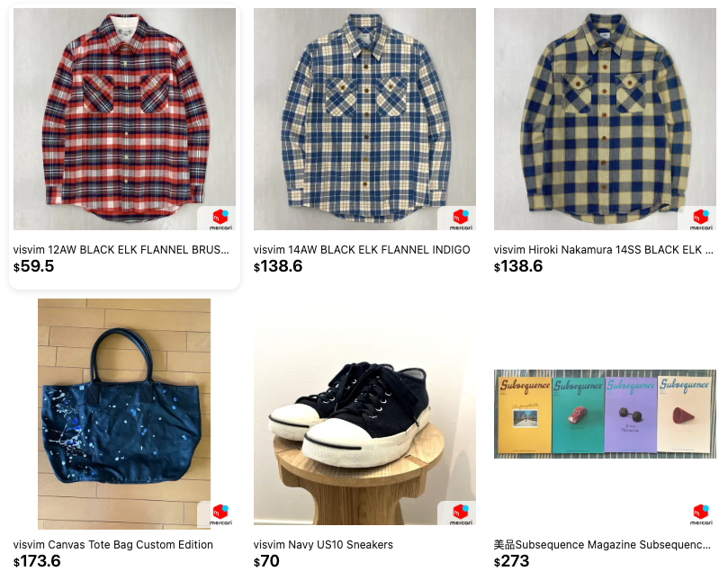Click the mercari badge on the 14AW indigo flannel
Image resolution: width=728 pixels, height=580 pixels.
[x=461, y=219]
